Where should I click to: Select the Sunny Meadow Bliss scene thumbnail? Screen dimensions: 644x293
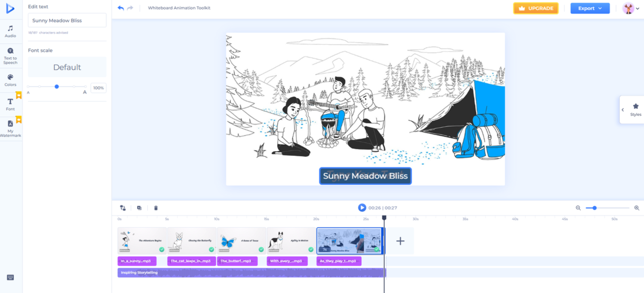(x=350, y=241)
